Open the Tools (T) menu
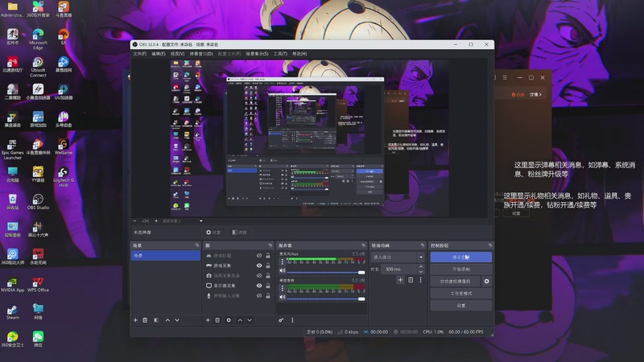The width and height of the screenshot is (644, 362). click(280, 54)
